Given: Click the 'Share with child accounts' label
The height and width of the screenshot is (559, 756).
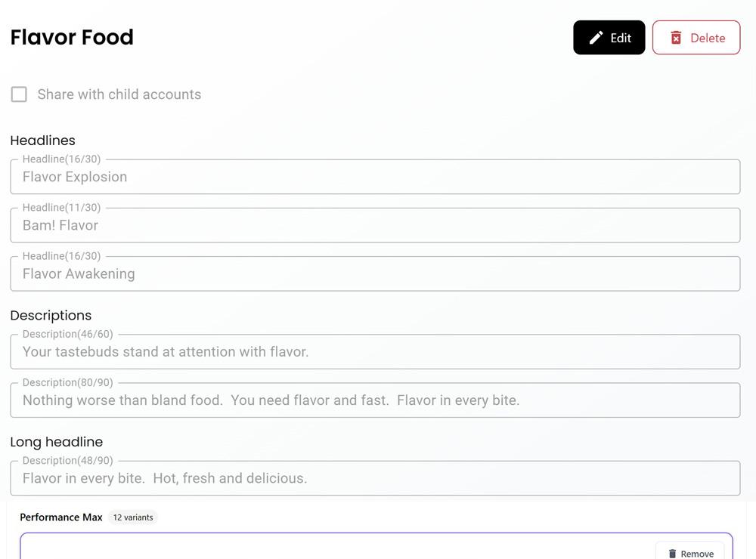Looking at the screenshot, I should (x=119, y=94).
